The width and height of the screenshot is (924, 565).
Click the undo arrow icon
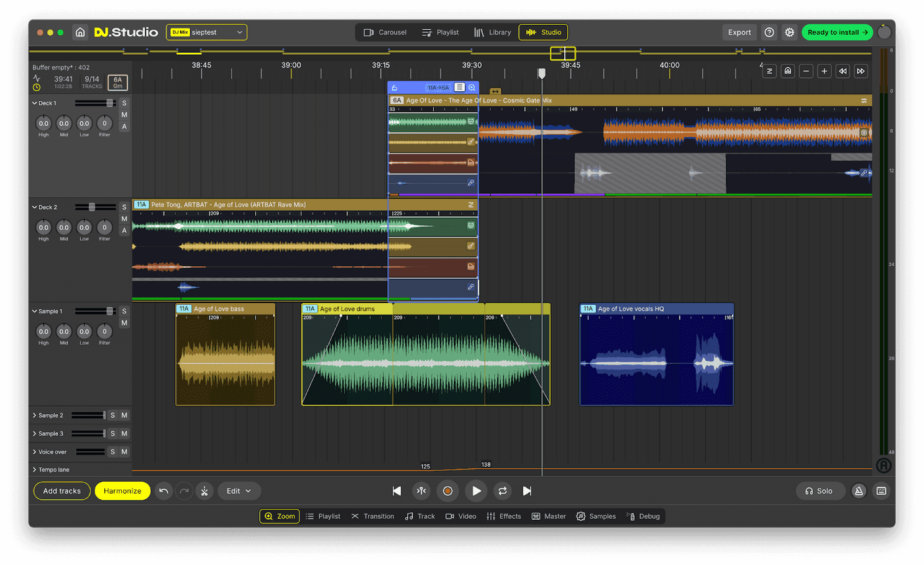[163, 491]
